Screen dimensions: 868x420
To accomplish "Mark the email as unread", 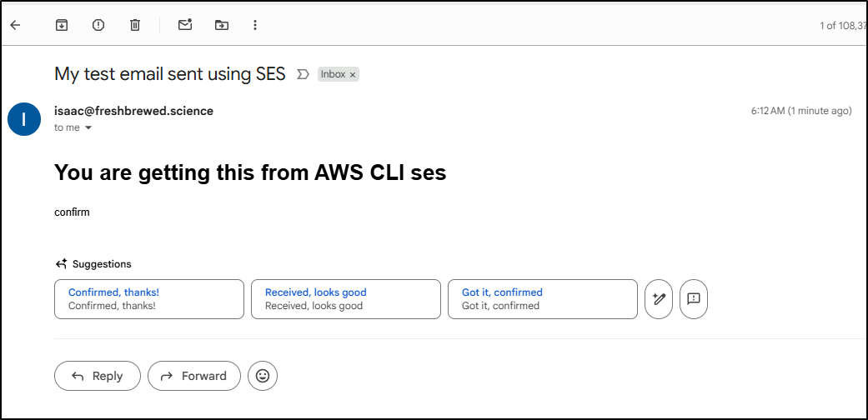I will 185,25.
